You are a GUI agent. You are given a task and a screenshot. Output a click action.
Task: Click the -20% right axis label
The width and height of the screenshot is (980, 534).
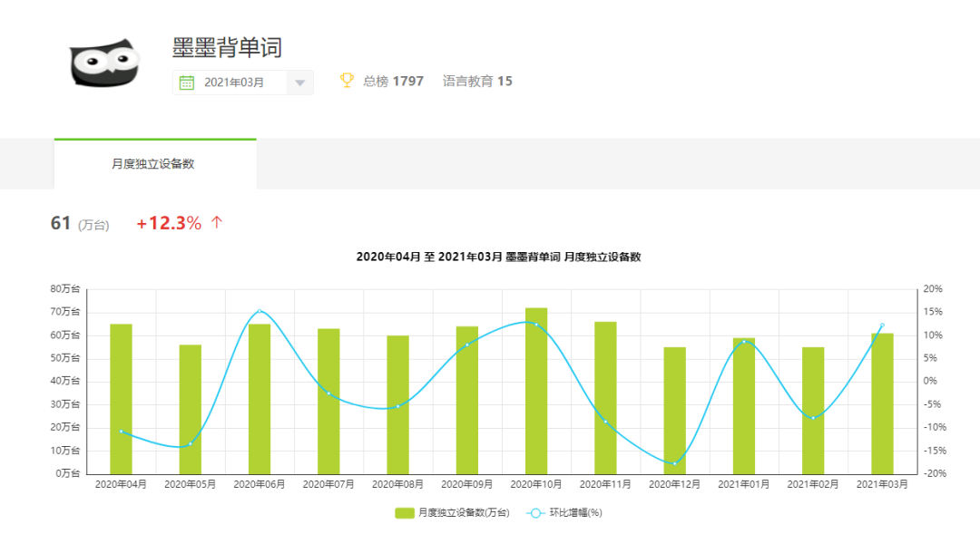[935, 473]
